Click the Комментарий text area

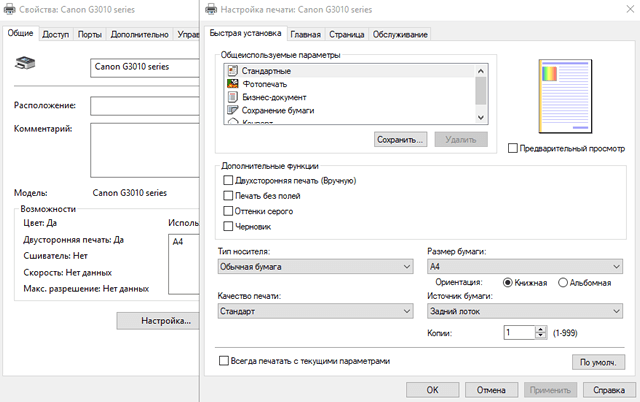pyautogui.click(x=145, y=150)
